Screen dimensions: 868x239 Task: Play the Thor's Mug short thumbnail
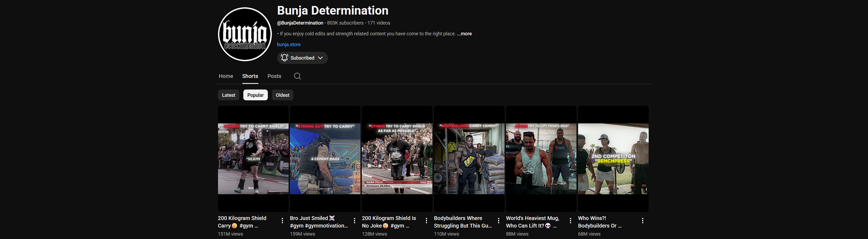pyautogui.click(x=541, y=159)
